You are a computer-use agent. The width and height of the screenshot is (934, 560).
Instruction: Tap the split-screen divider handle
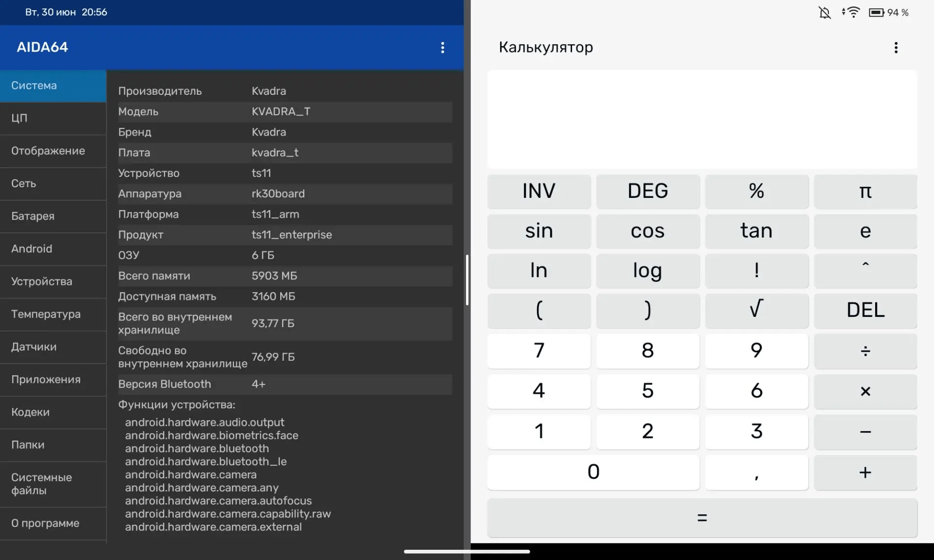[x=467, y=280]
